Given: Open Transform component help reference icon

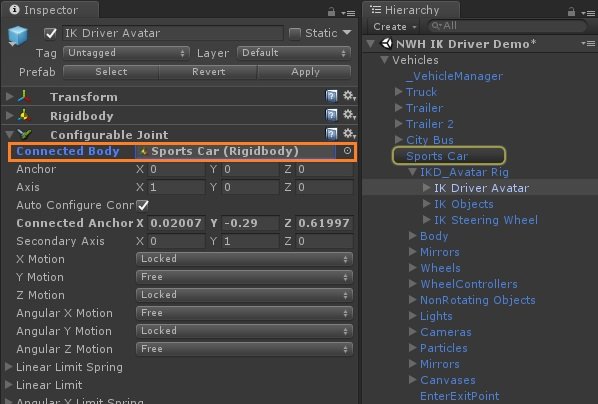Looking at the screenshot, I should [x=331, y=96].
